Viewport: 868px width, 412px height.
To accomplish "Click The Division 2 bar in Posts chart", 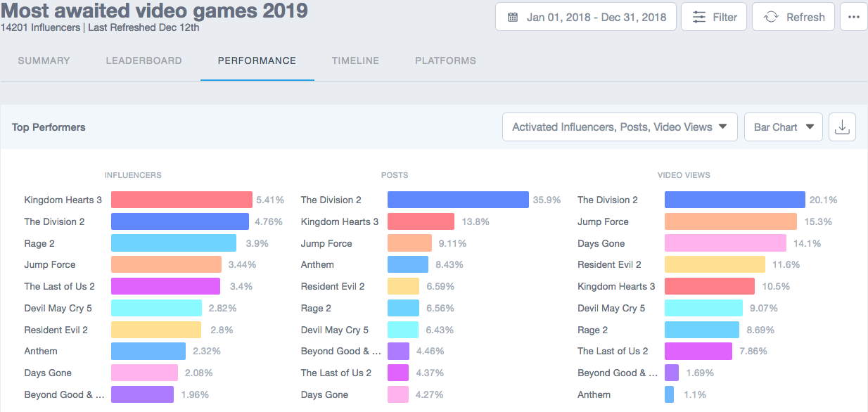I will (458, 200).
